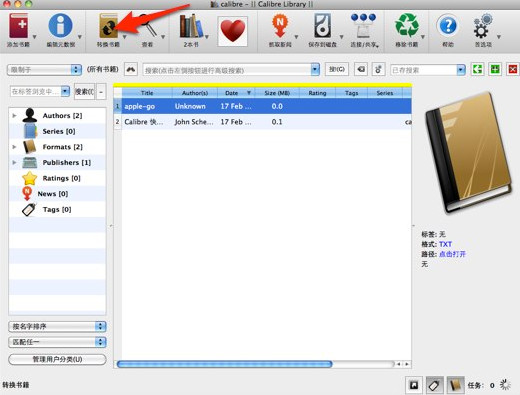
Task: Click the search highlight icon left of saved searches
Action: (378, 69)
